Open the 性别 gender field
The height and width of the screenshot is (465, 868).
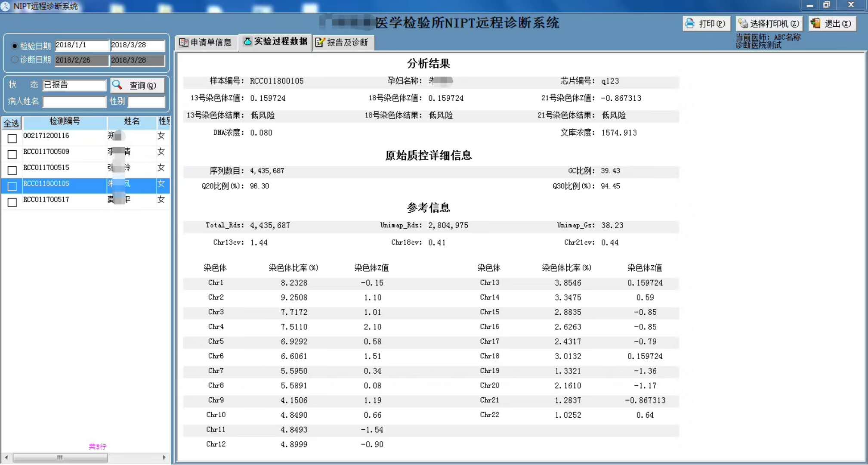(146, 102)
